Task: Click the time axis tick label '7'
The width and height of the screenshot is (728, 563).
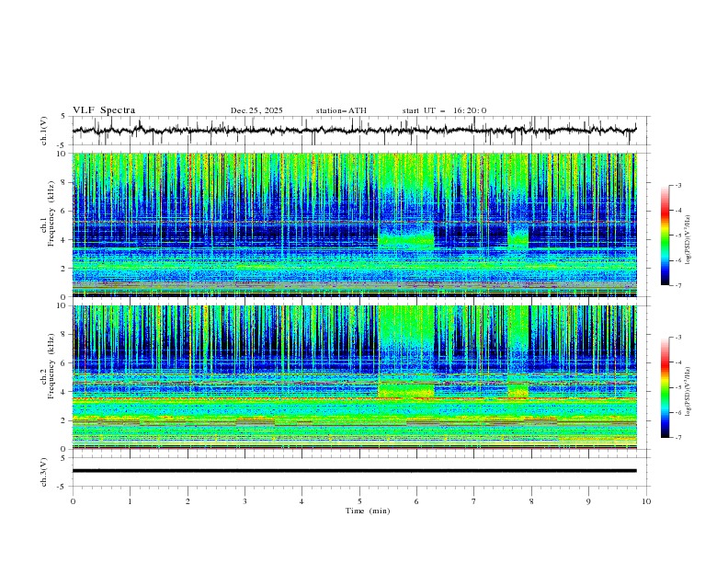Action: pos(474,501)
